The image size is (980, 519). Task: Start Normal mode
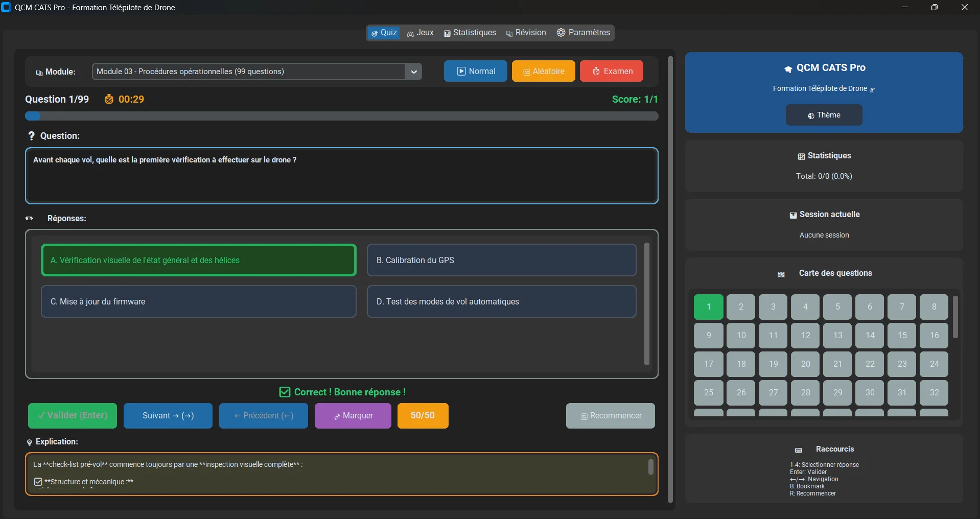[x=475, y=72]
